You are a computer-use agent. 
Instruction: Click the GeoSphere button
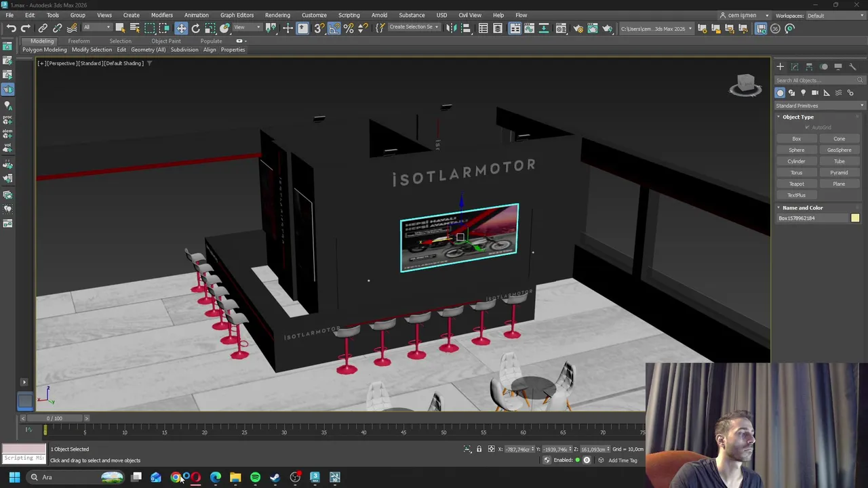[x=839, y=150]
